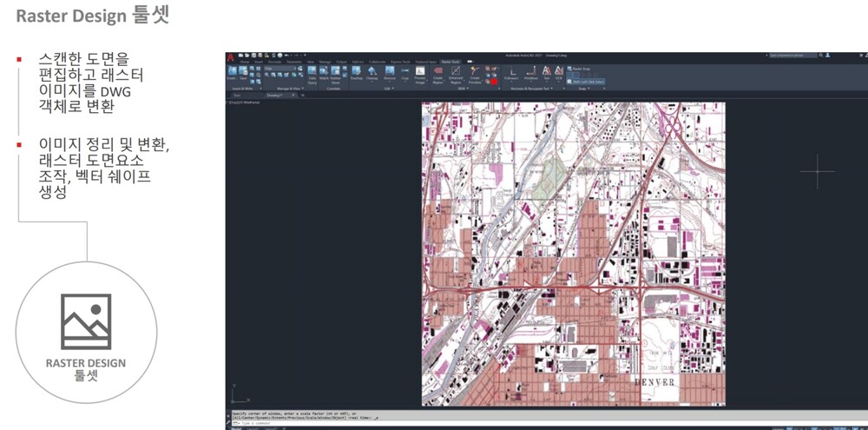Image resolution: width=868 pixels, height=430 pixels.
Task: Expand the Cleanup tool dropdown
Action: pyautogui.click(x=372, y=81)
